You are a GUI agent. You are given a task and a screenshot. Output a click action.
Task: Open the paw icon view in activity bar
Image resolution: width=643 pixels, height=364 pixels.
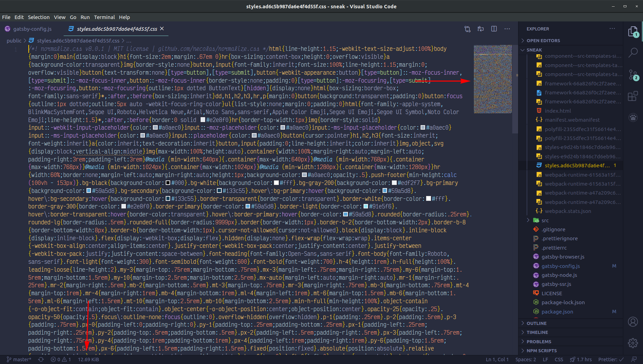(633, 118)
